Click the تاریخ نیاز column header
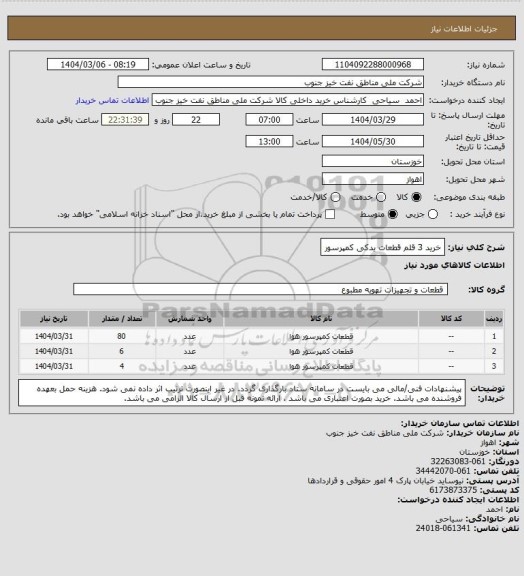 pyautogui.click(x=54, y=318)
